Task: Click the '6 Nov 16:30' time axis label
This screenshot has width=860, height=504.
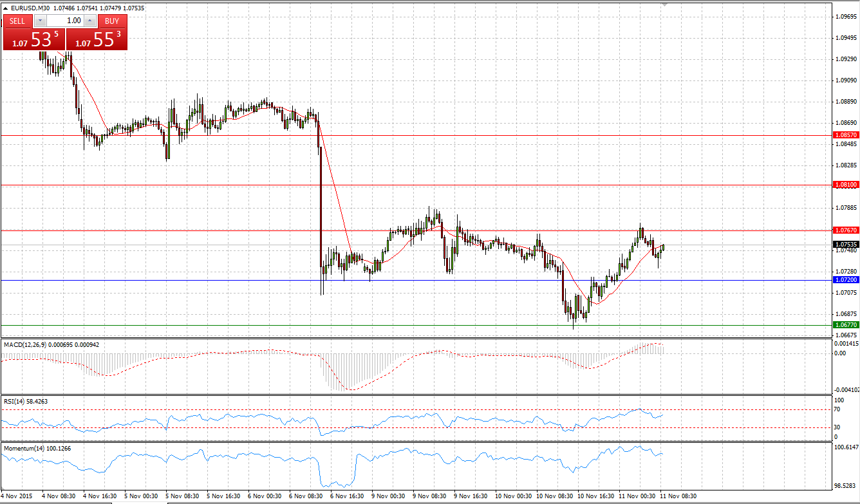Action: [347, 496]
